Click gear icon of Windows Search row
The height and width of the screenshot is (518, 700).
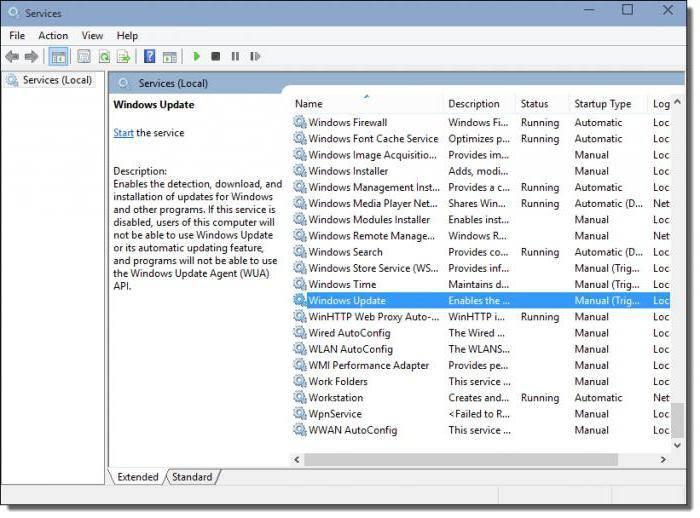coord(300,251)
